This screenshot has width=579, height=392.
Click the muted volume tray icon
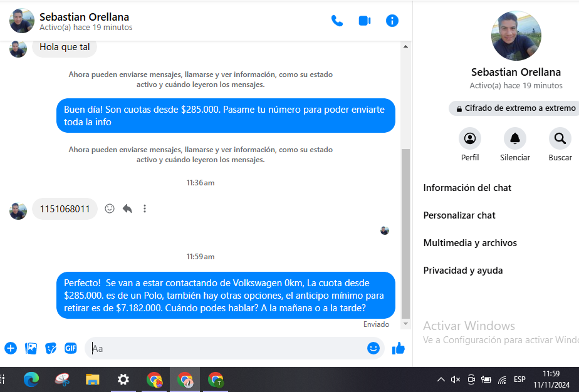(x=456, y=379)
